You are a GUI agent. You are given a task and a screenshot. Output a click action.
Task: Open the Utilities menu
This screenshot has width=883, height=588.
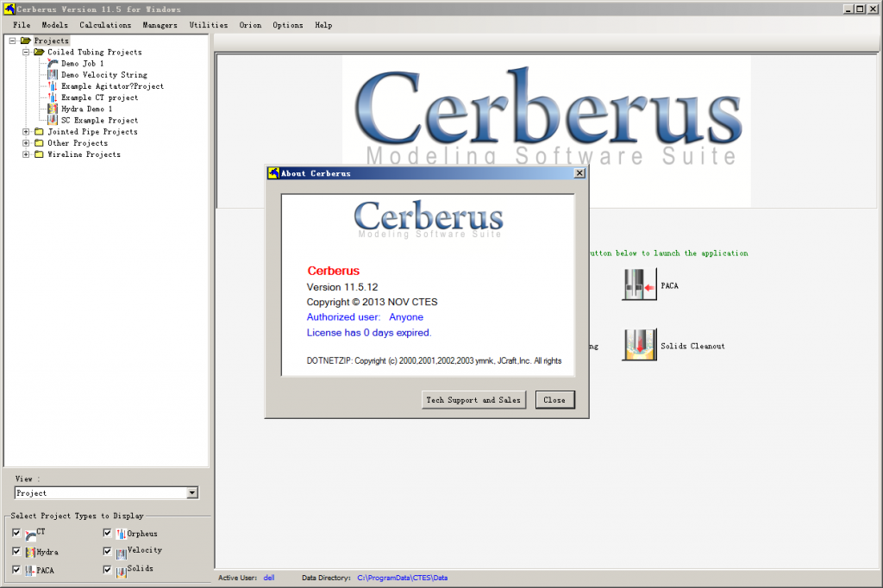tap(209, 25)
